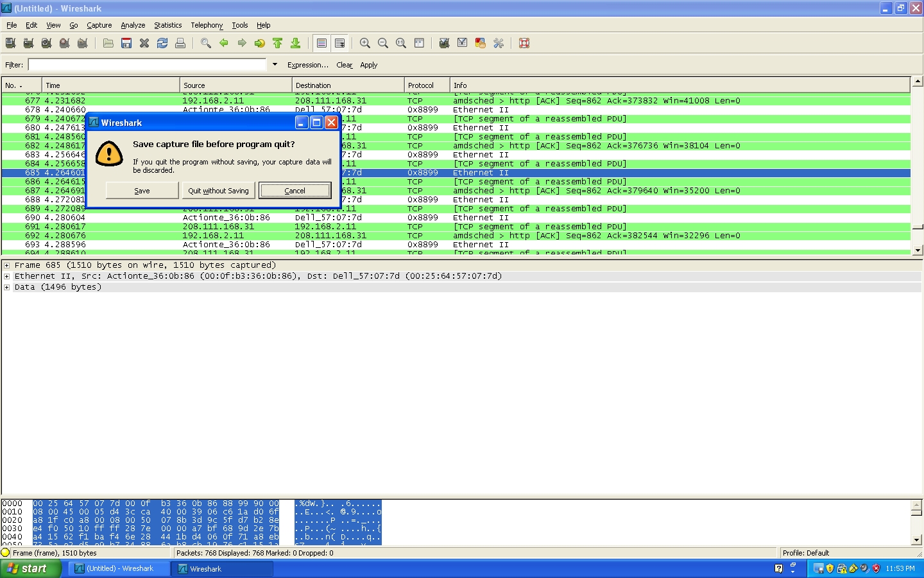Open the Start menu

[x=31, y=568]
